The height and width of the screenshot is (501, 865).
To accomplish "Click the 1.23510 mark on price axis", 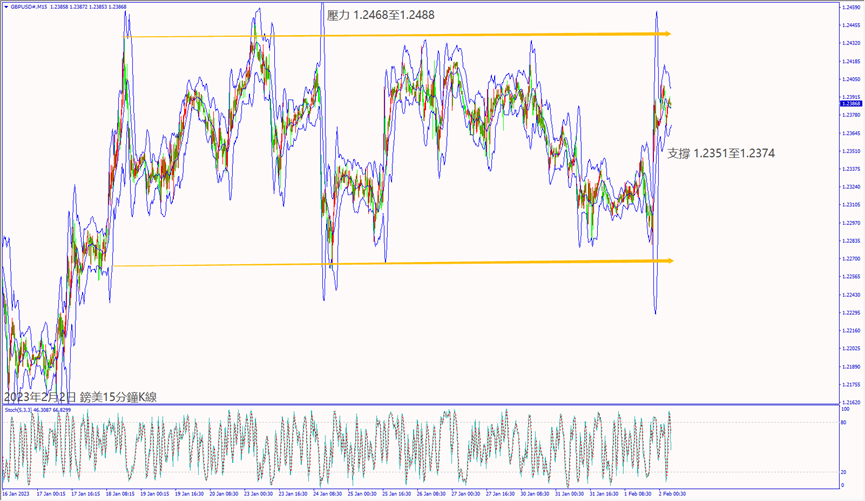I will point(850,151).
